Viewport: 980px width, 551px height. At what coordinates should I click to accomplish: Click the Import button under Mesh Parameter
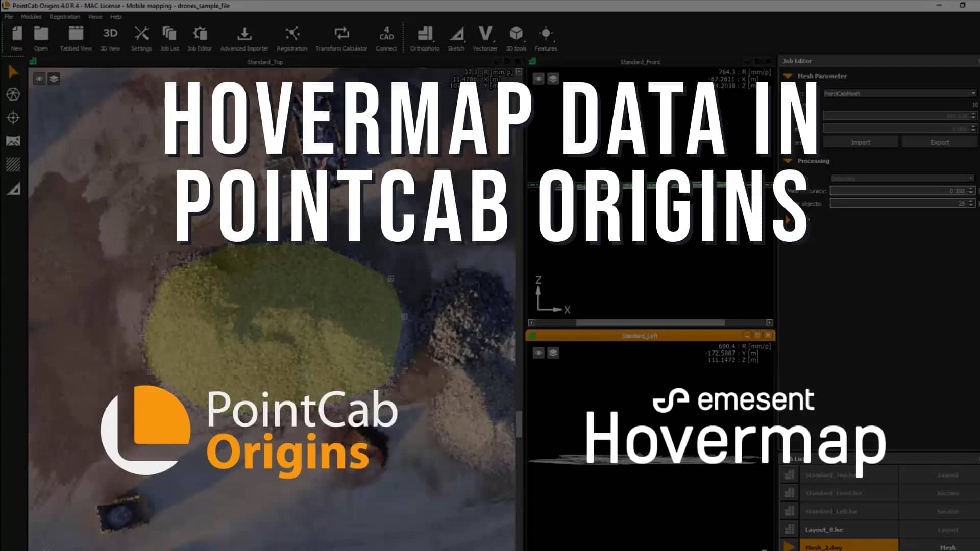[x=861, y=142]
